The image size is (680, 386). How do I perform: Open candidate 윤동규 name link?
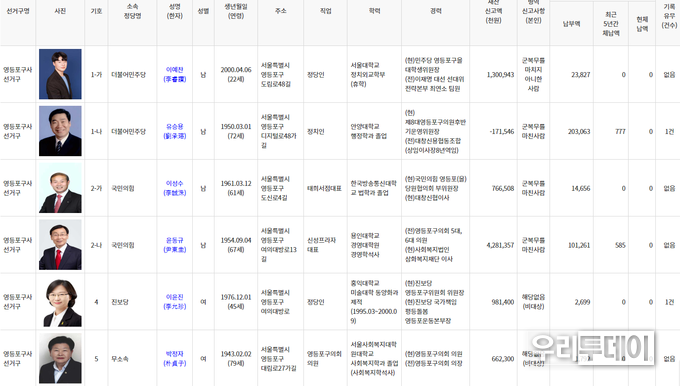point(175,245)
